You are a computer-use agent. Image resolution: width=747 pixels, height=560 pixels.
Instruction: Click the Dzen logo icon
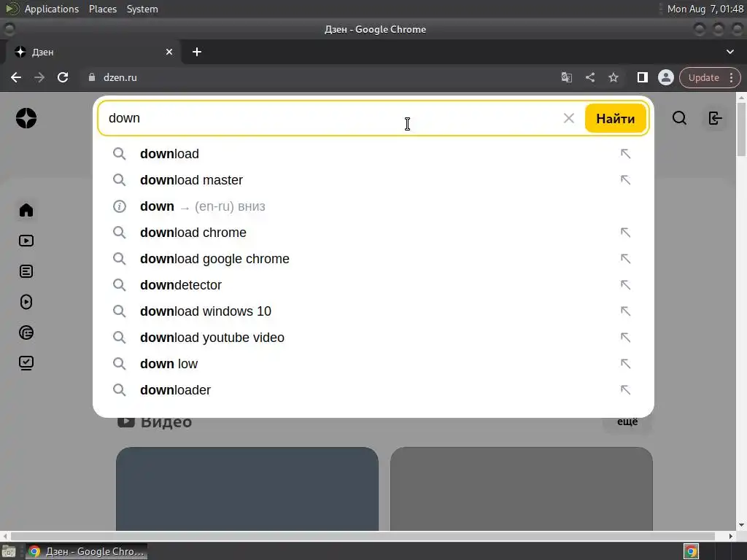click(x=26, y=118)
